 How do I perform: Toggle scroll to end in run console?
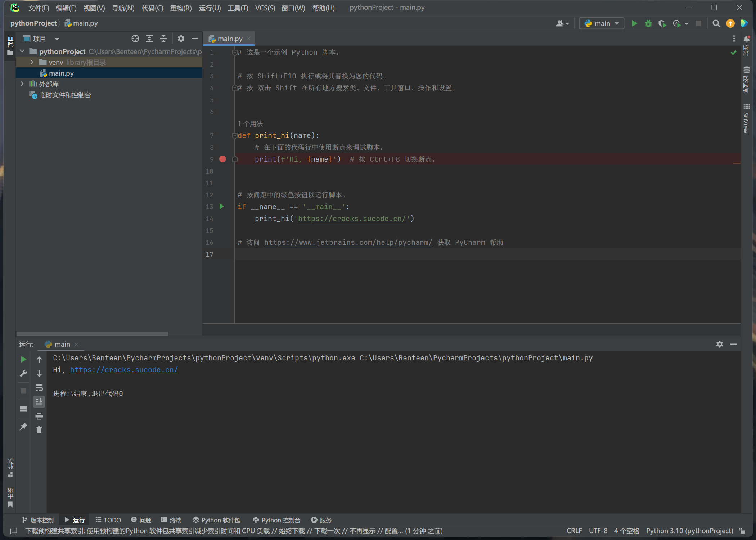click(x=39, y=402)
